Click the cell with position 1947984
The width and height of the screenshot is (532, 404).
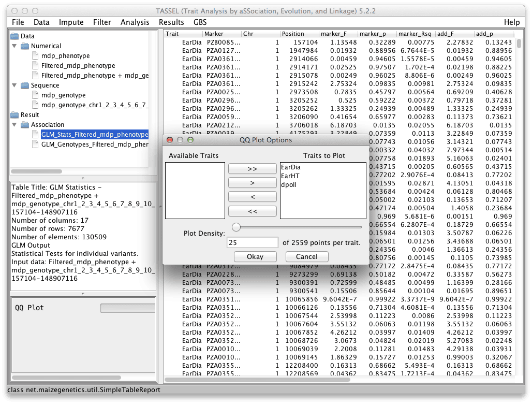300,51
